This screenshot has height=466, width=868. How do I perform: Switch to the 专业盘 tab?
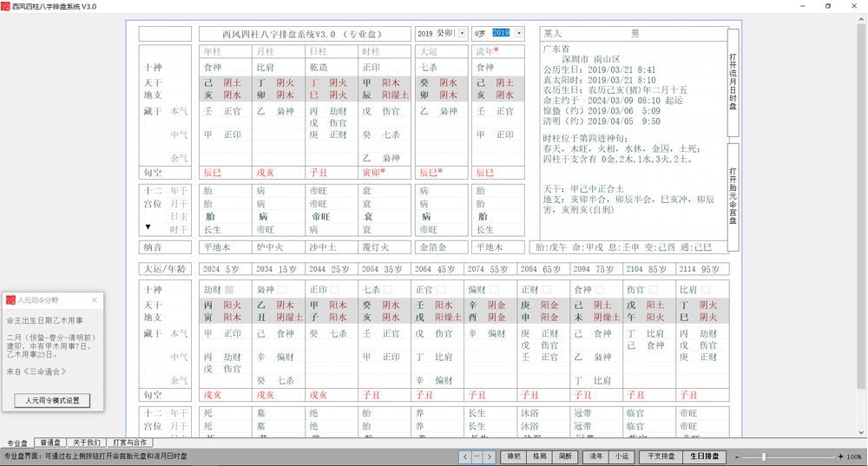(16, 443)
